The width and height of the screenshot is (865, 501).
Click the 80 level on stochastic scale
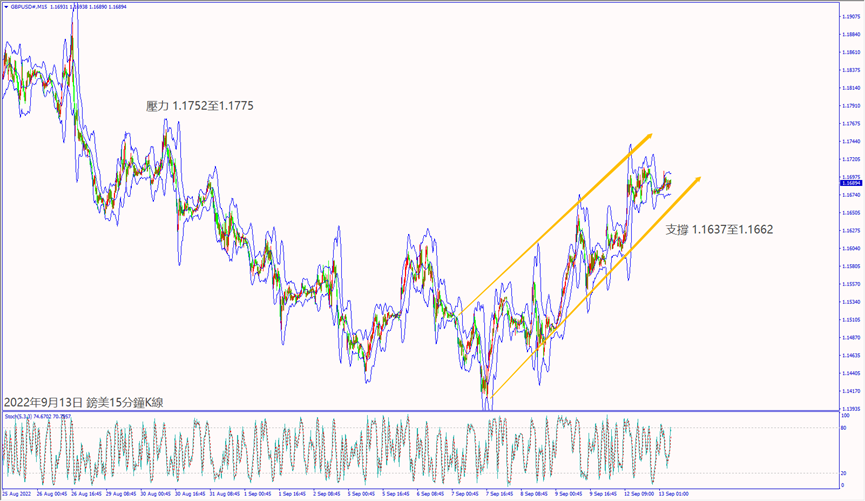(846, 428)
